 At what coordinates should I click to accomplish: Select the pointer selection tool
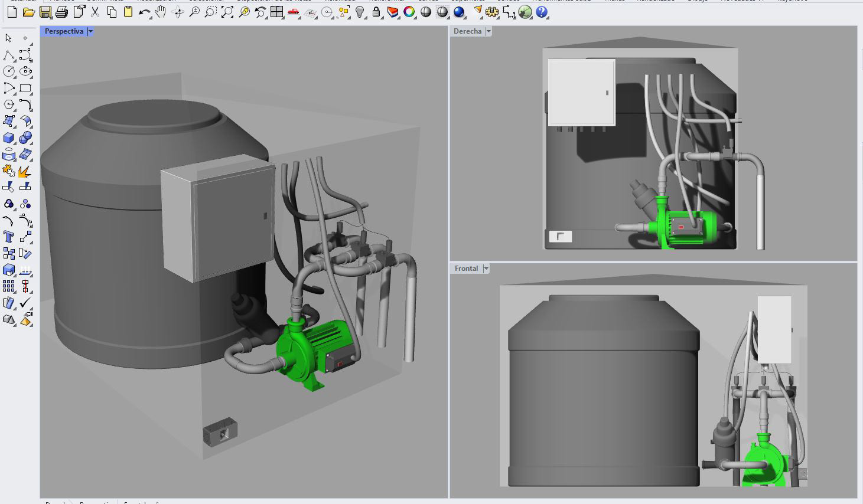click(8, 38)
